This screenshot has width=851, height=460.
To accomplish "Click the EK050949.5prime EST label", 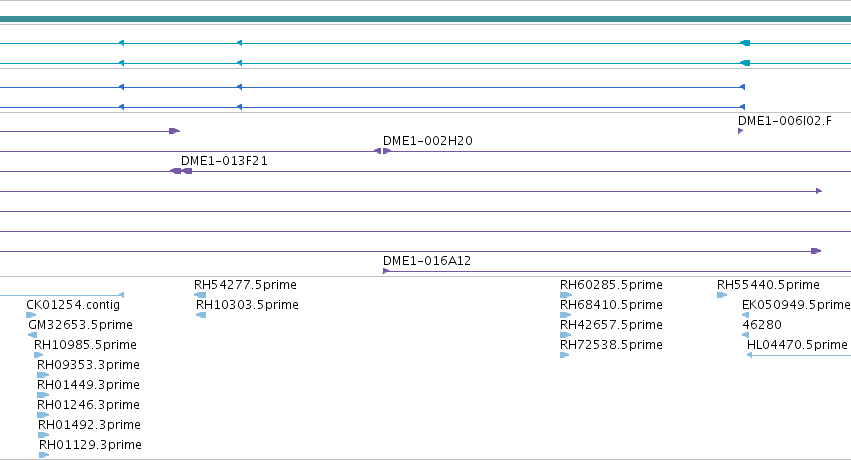I will pos(796,305).
